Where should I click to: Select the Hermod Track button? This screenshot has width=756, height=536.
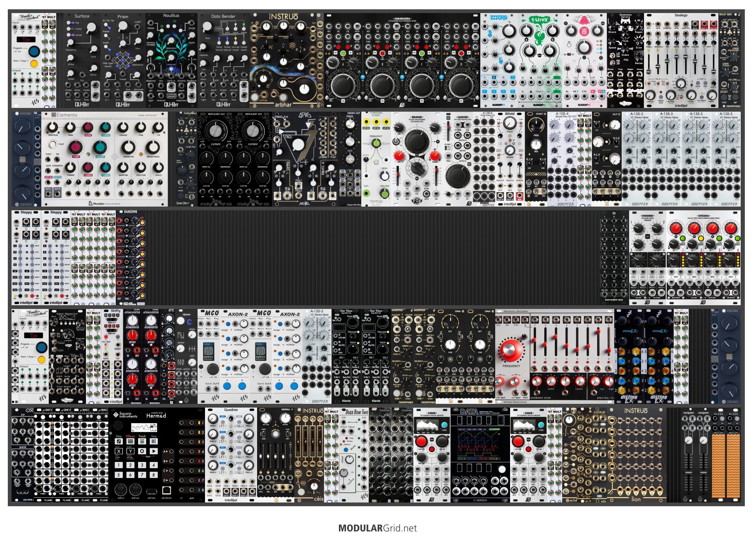[142, 441]
